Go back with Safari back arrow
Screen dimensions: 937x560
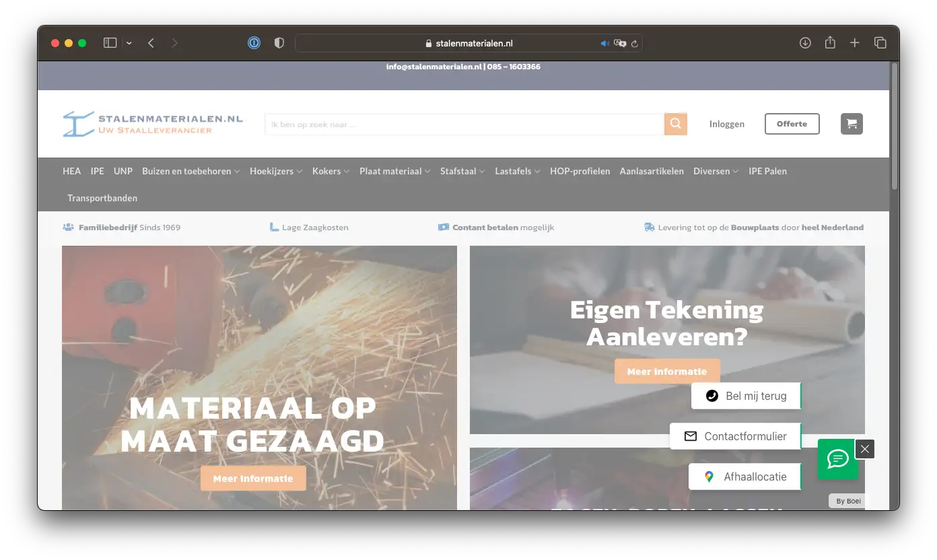(x=151, y=43)
